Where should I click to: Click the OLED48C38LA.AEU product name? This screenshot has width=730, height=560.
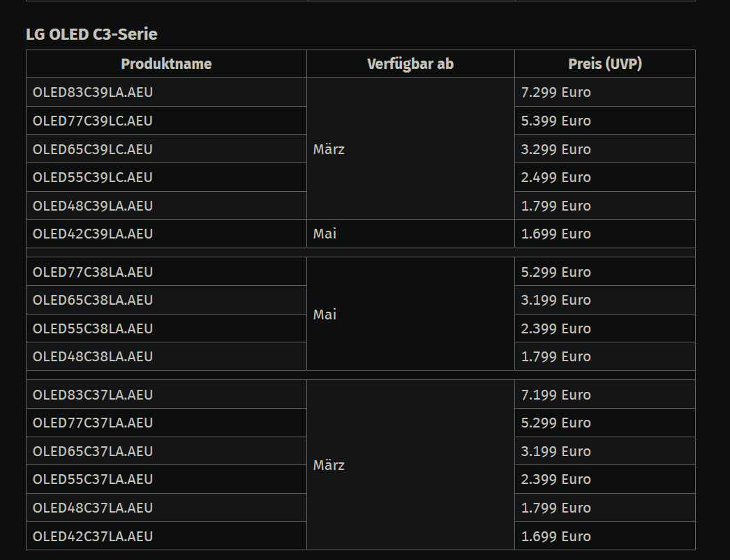tap(92, 356)
